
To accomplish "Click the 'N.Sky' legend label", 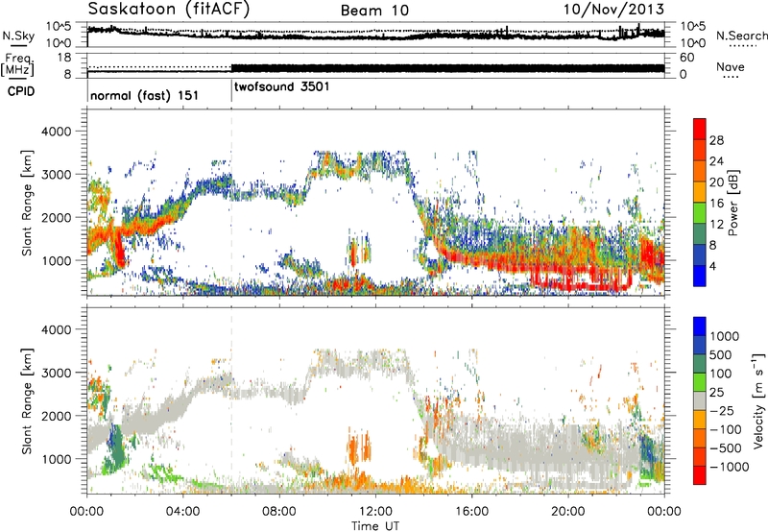I will 18,36.
